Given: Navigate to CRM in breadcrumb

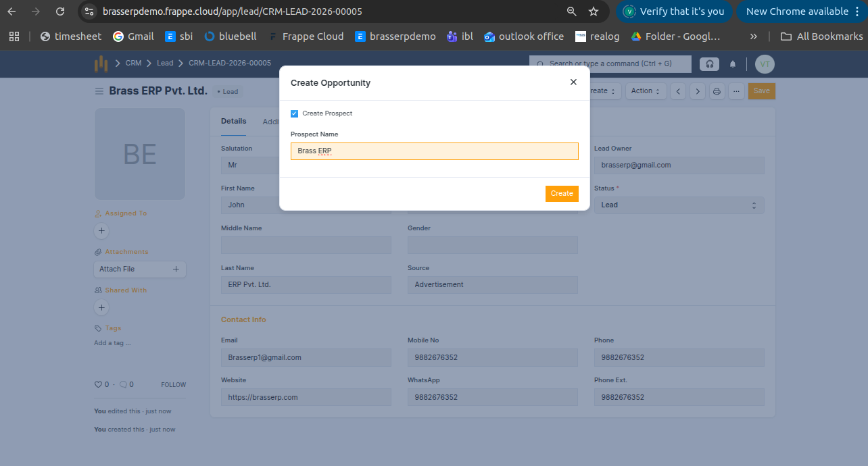Looking at the screenshot, I should pyautogui.click(x=133, y=63).
